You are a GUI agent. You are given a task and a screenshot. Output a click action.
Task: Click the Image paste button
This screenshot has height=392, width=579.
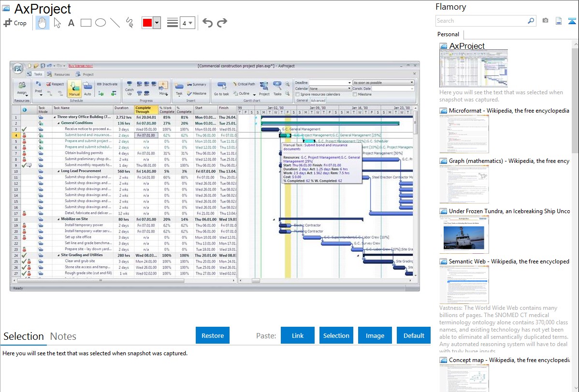click(375, 335)
